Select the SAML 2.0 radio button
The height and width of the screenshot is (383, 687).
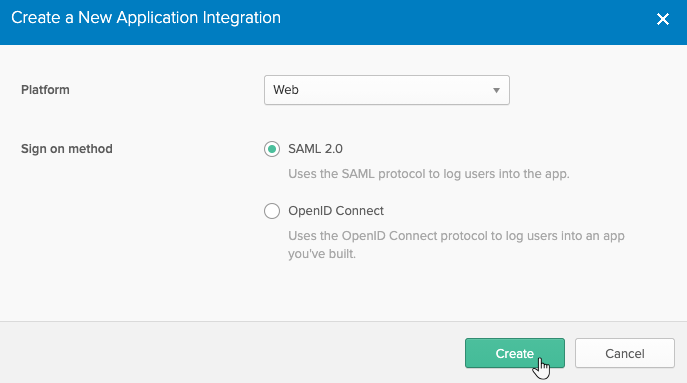272,149
